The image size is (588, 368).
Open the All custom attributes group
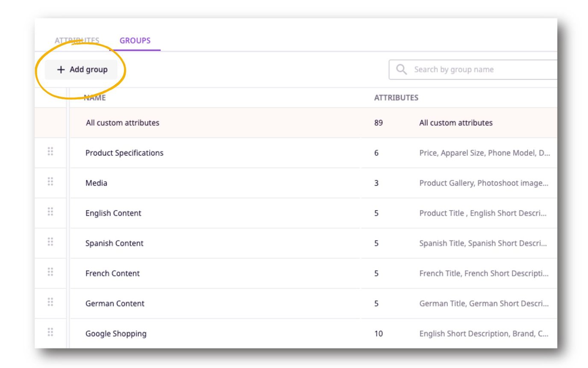point(122,122)
